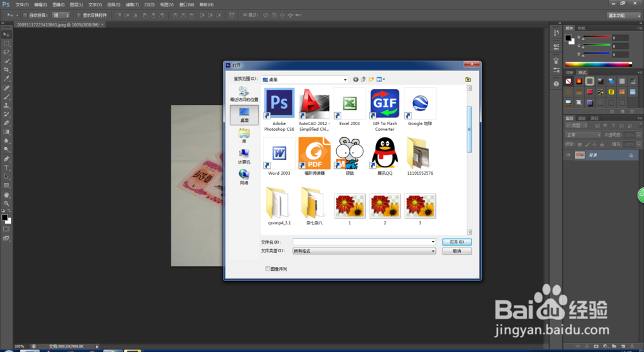Select the Eraser tool

click(x=6, y=123)
